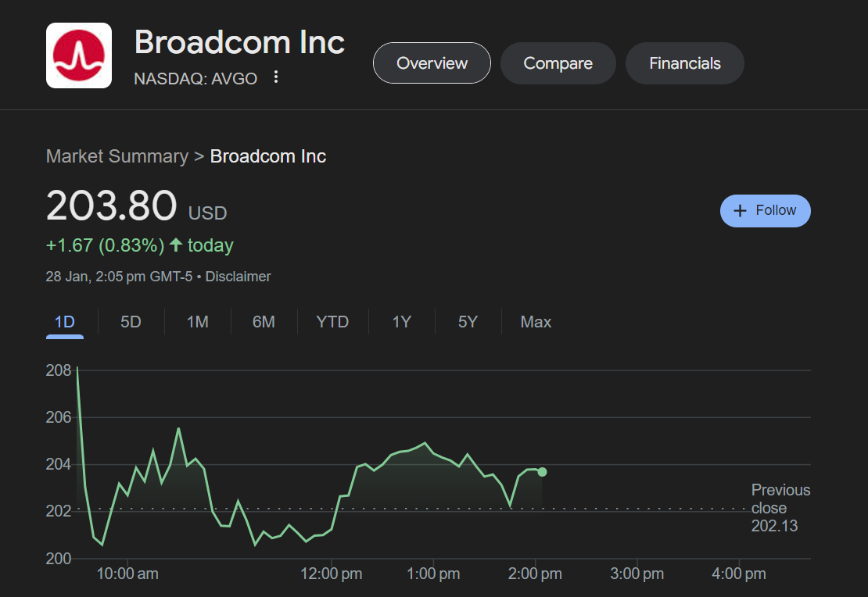
Task: Switch chart to 1M range
Action: click(198, 322)
